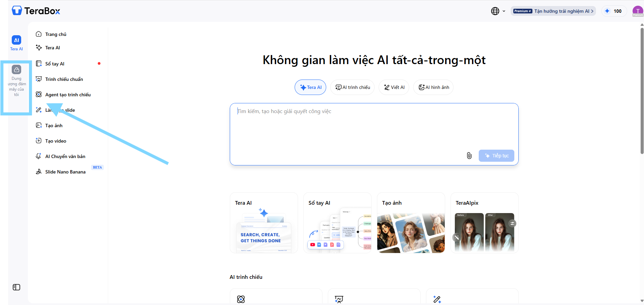Click the presentation icon in second bottom card

(339, 299)
